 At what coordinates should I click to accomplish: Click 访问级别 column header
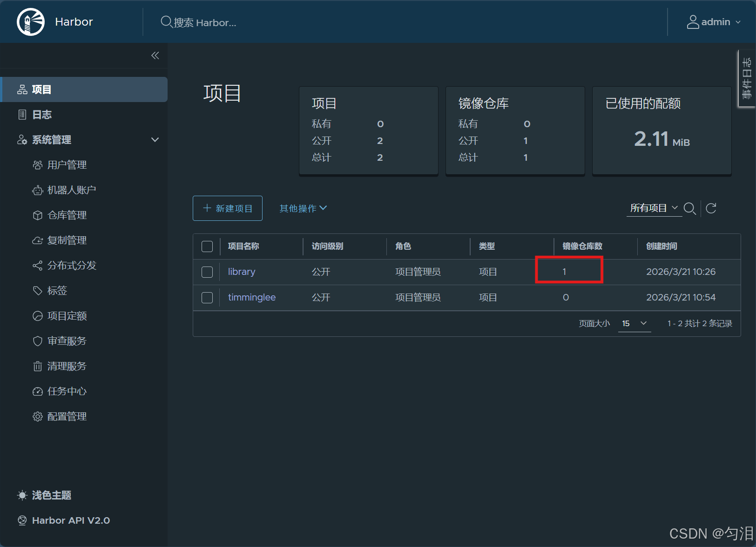327,246
